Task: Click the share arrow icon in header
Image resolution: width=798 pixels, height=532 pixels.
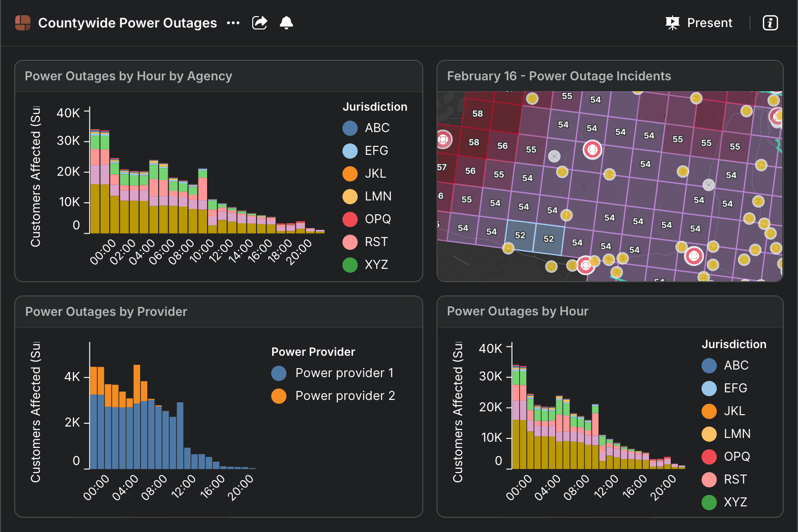Action: (x=259, y=23)
